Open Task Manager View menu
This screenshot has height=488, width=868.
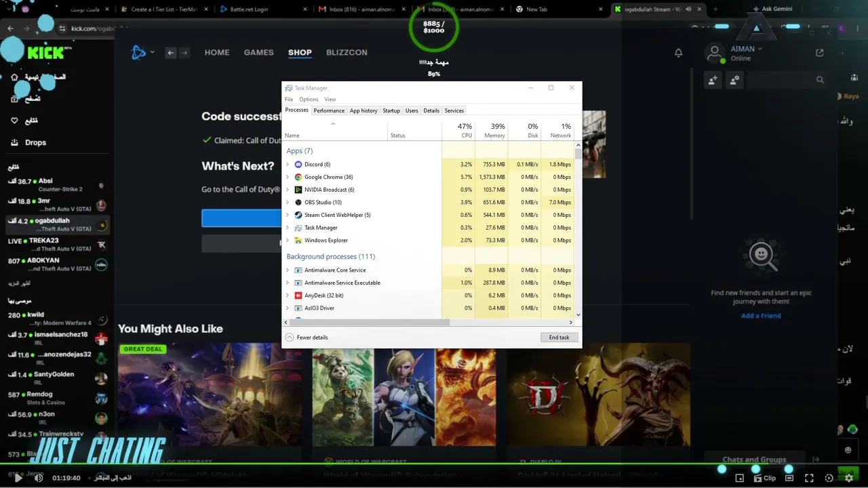click(x=330, y=100)
